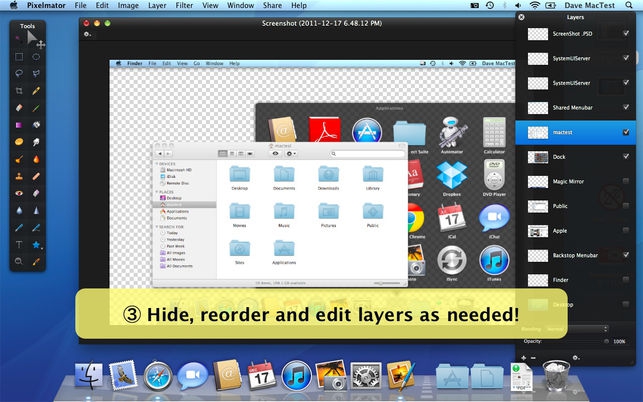Open the Layer menu

(157, 5)
